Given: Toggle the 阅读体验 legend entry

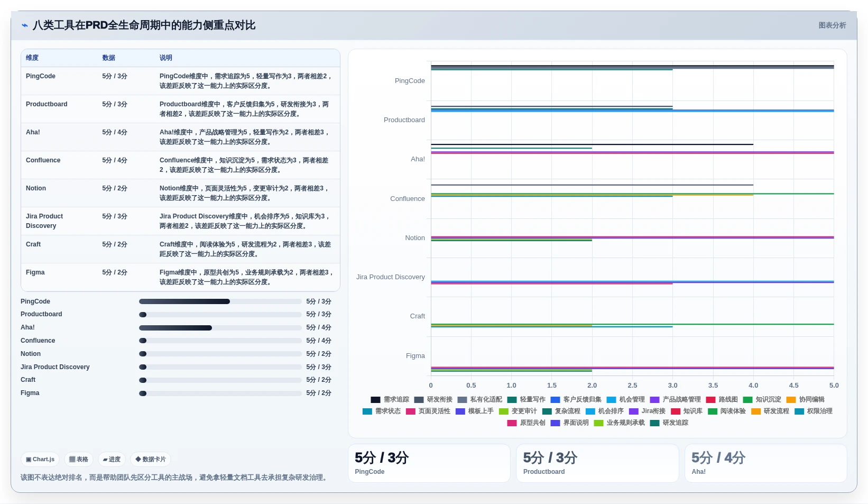Looking at the screenshot, I should [x=727, y=411].
